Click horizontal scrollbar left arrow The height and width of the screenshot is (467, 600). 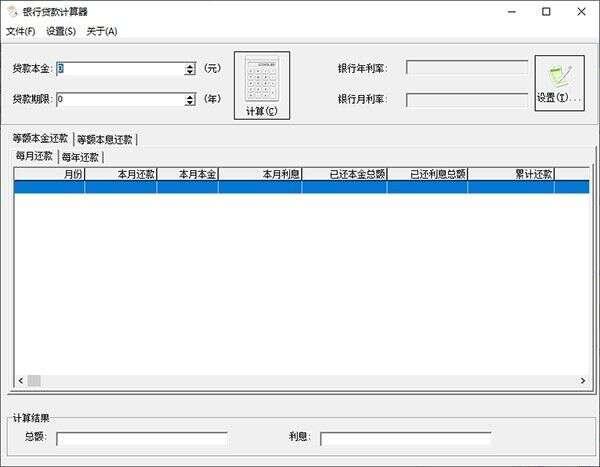coord(21,380)
